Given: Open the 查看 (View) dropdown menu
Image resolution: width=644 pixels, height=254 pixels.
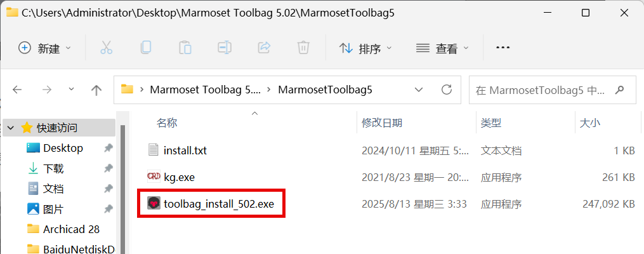Looking at the screenshot, I should click(442, 49).
